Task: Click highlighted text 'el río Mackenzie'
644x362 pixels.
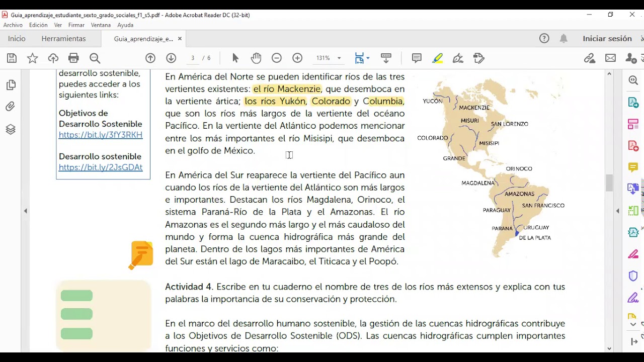Action: tap(287, 89)
